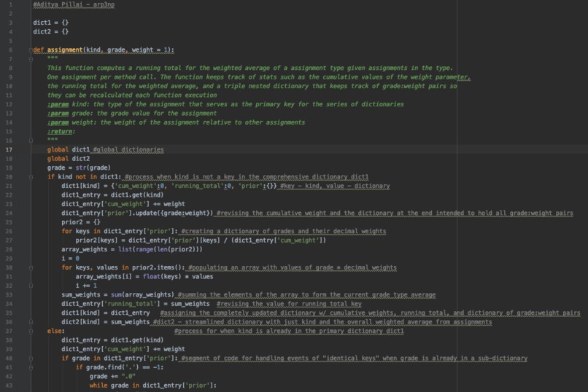Click 'i = 0' statement
The height and width of the screenshot is (392, 588).
[70, 259]
